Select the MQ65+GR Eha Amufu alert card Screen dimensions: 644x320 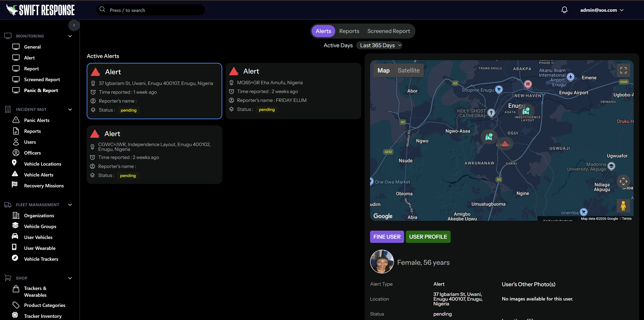[x=293, y=91]
